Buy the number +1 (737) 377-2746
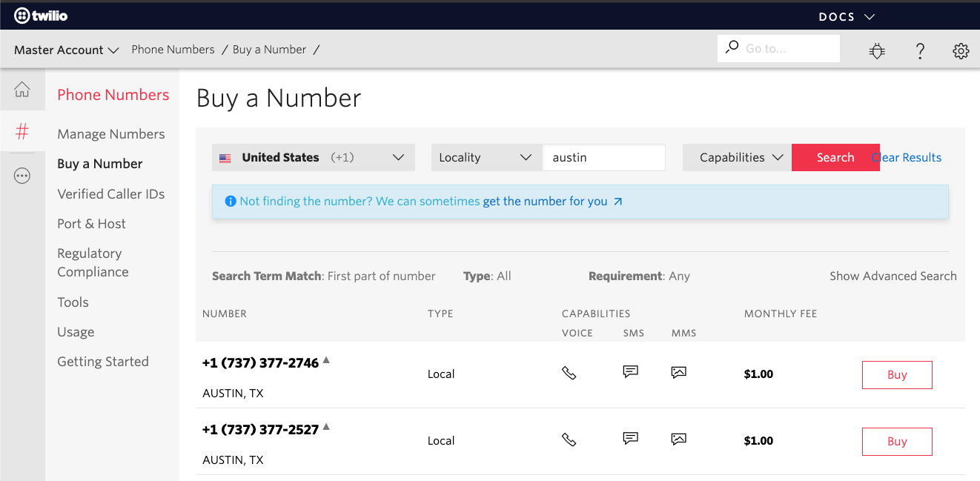This screenshot has height=481, width=980. pyautogui.click(x=896, y=375)
